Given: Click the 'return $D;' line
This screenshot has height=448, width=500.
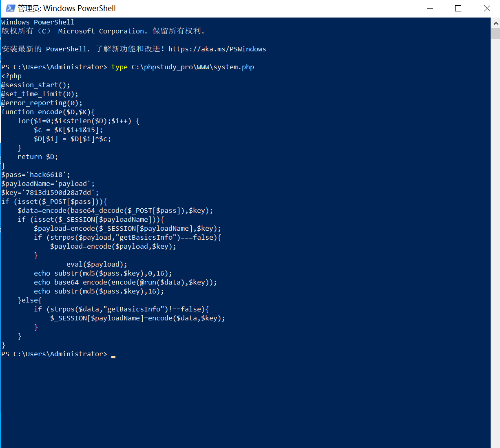Looking at the screenshot, I should pos(38,157).
